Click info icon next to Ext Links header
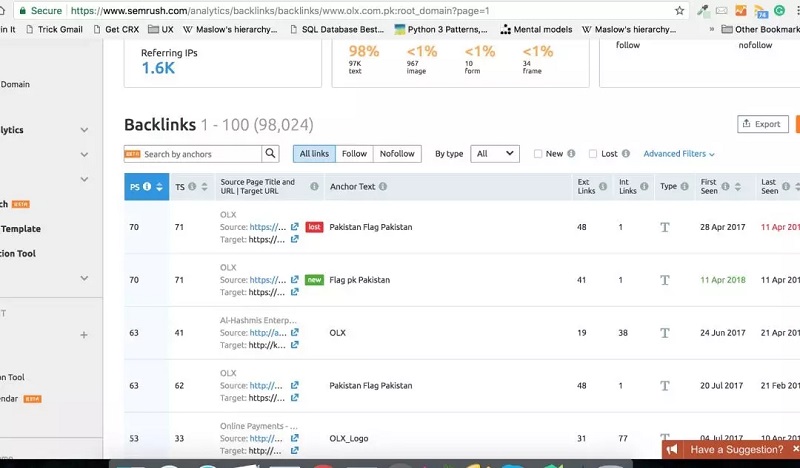Image resolution: width=800 pixels, height=468 pixels. (603, 186)
